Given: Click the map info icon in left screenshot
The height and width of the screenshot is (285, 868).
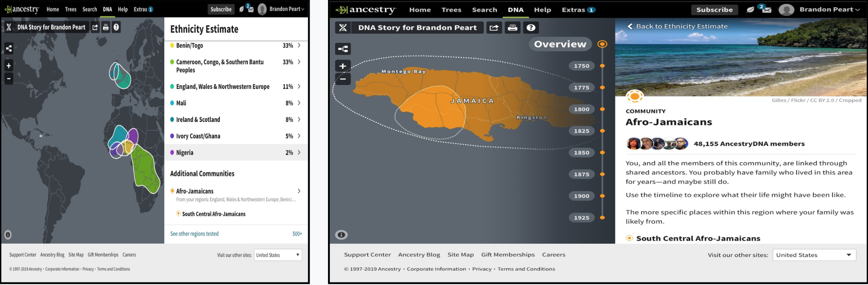Looking at the screenshot, I should click(8, 235).
